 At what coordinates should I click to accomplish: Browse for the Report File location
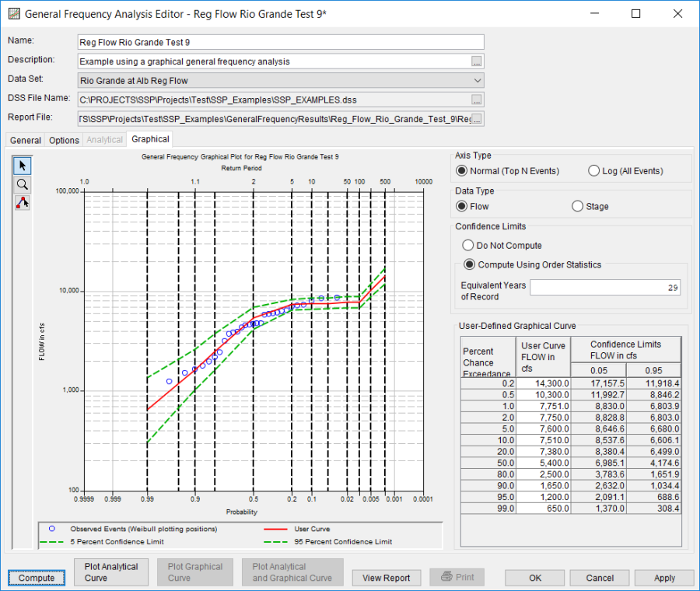[x=477, y=119]
